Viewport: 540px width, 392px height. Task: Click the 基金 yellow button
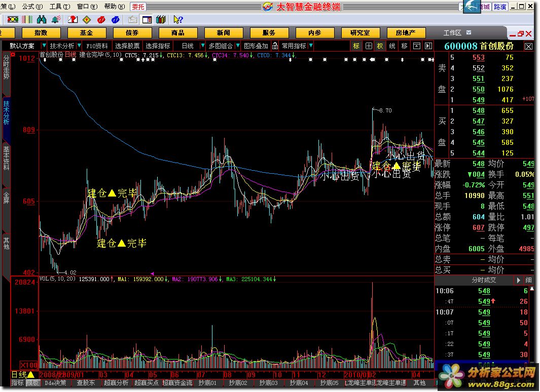(x=86, y=33)
